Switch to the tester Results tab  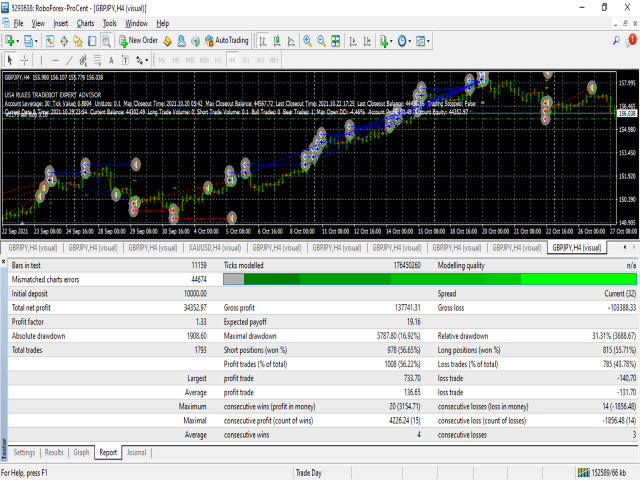(54, 452)
